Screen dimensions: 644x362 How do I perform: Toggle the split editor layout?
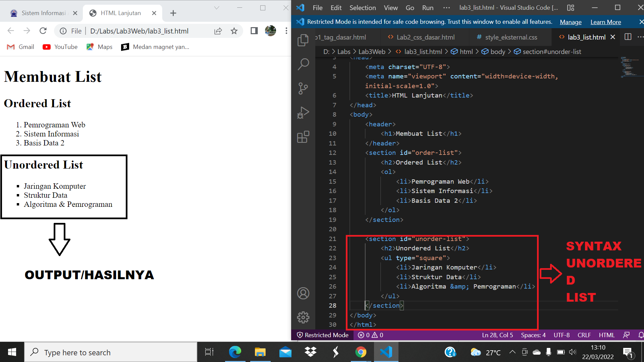[x=628, y=37]
